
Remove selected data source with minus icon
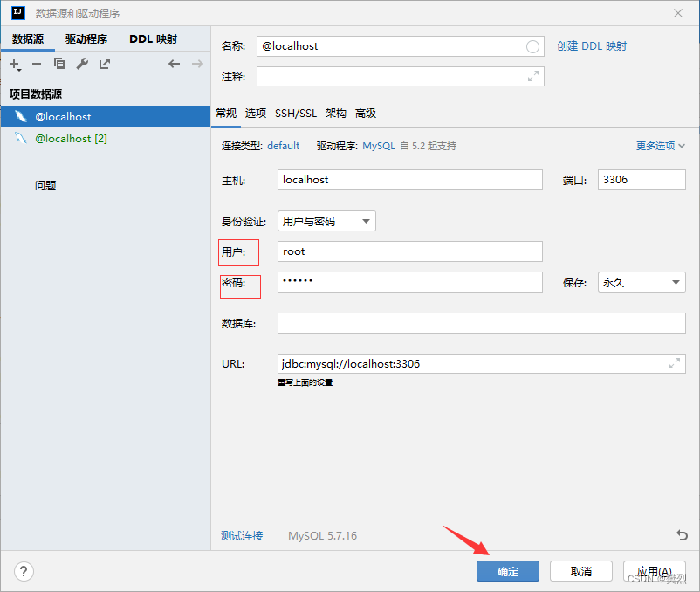coord(37,65)
